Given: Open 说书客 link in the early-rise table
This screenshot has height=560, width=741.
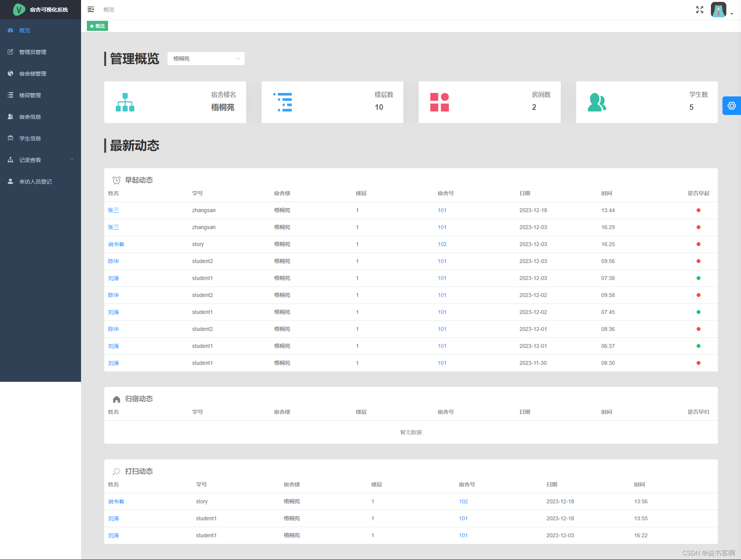Looking at the screenshot, I should click(116, 244).
